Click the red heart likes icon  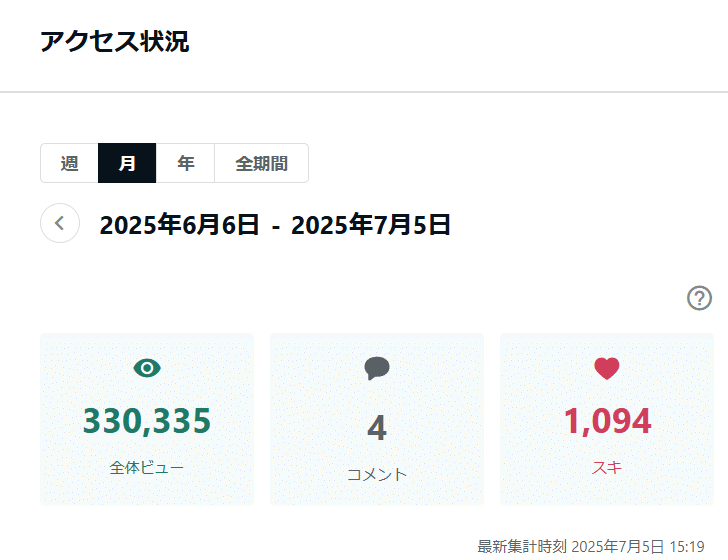pyautogui.click(x=606, y=369)
